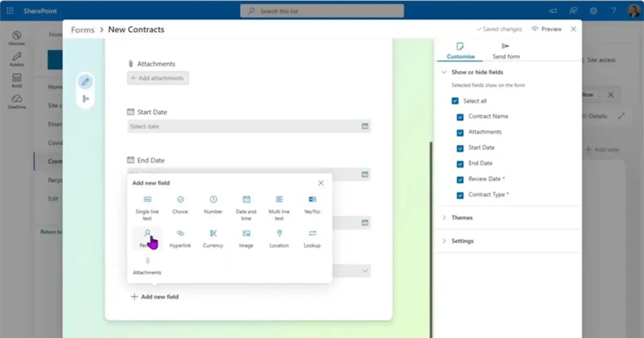Open the settings gear in the header

[594, 10]
